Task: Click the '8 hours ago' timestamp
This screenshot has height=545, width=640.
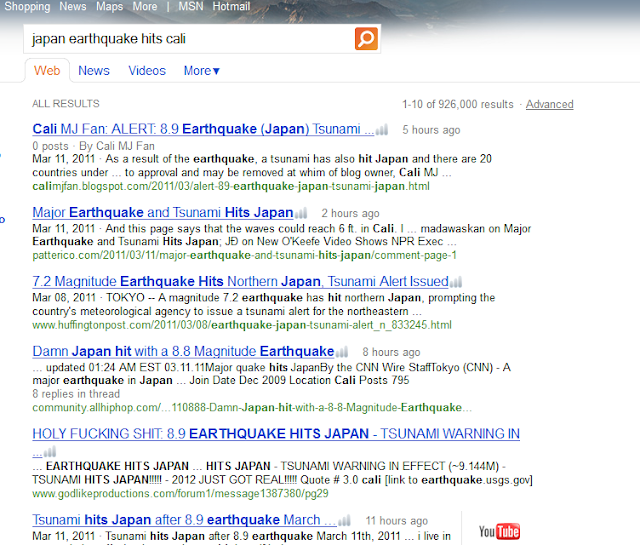Action: pyautogui.click(x=391, y=352)
